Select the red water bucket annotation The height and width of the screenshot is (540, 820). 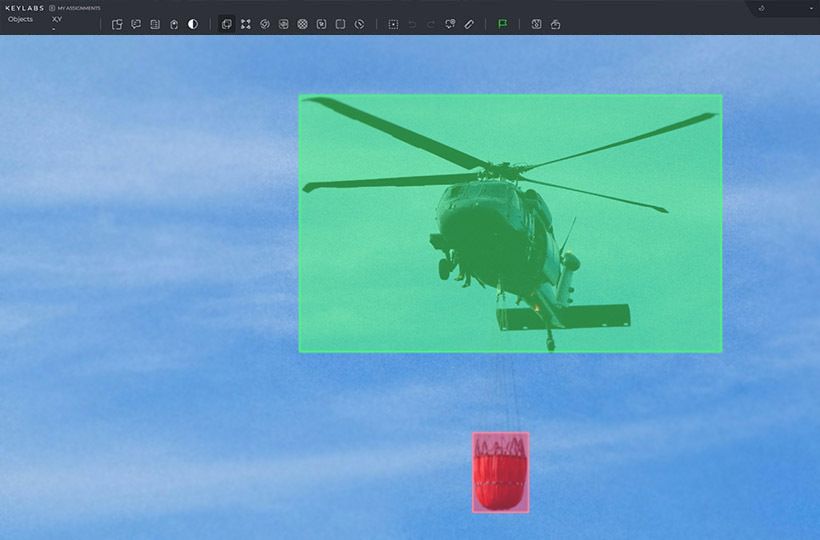[x=500, y=473]
